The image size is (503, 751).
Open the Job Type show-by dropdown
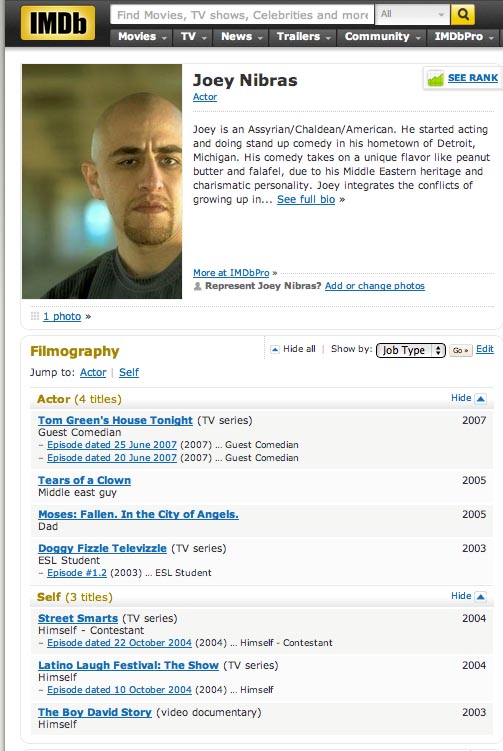411,350
